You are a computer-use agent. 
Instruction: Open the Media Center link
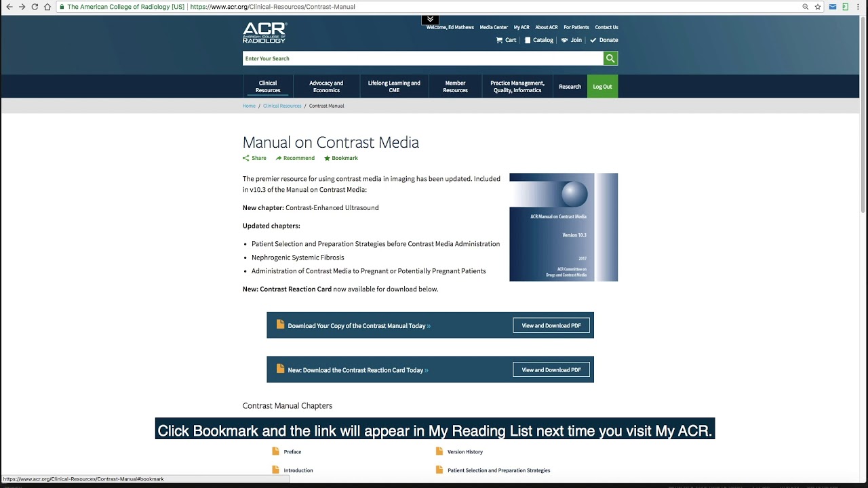[494, 27]
